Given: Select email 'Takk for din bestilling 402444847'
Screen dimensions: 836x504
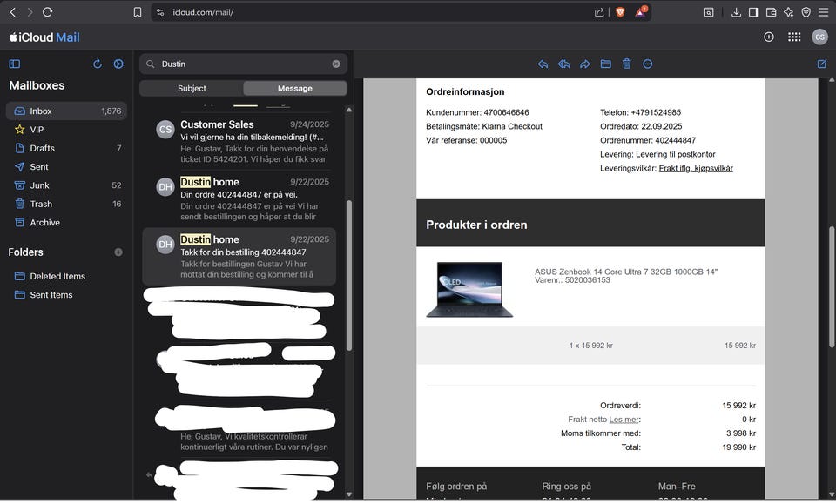Looking at the screenshot, I should tap(239, 256).
